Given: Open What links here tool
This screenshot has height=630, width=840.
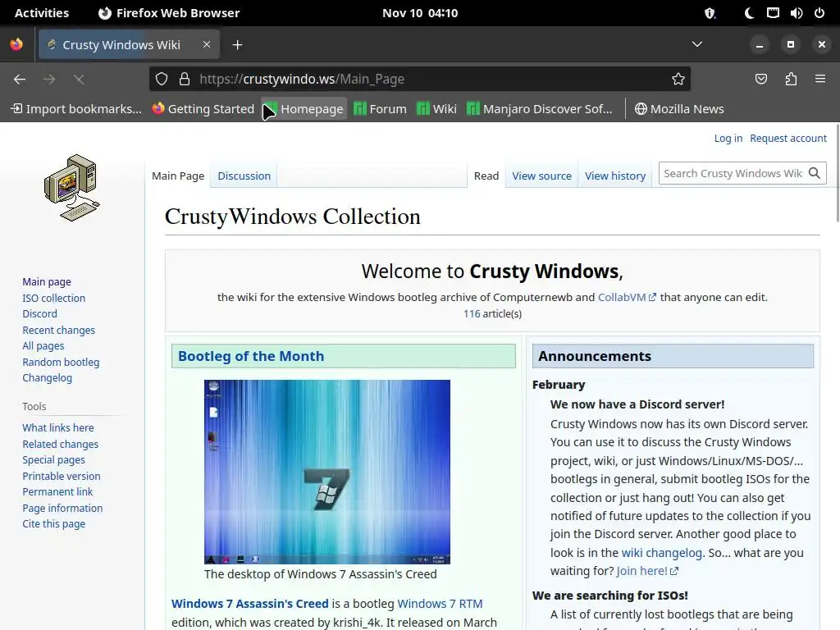Looking at the screenshot, I should pyautogui.click(x=58, y=427).
